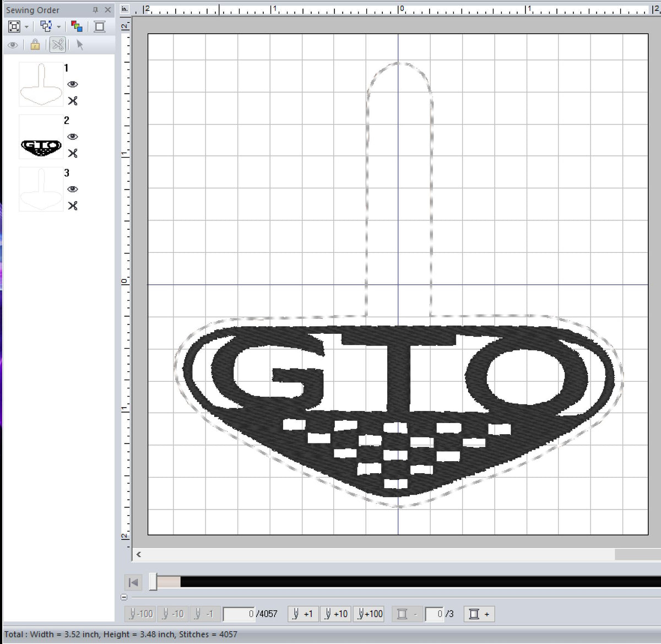Toggle the scissors trim icon for step 2
Image resolution: width=661 pixels, height=644 pixels.
click(x=73, y=153)
